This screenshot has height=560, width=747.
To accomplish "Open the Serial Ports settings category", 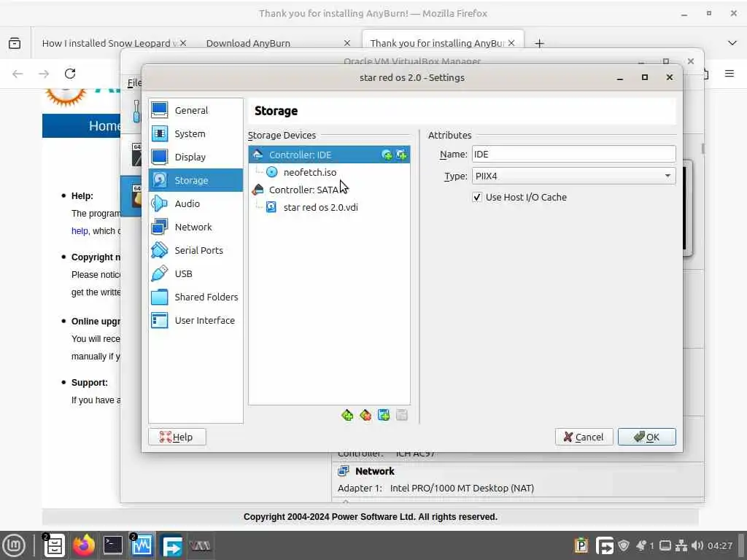I will pos(196,251).
